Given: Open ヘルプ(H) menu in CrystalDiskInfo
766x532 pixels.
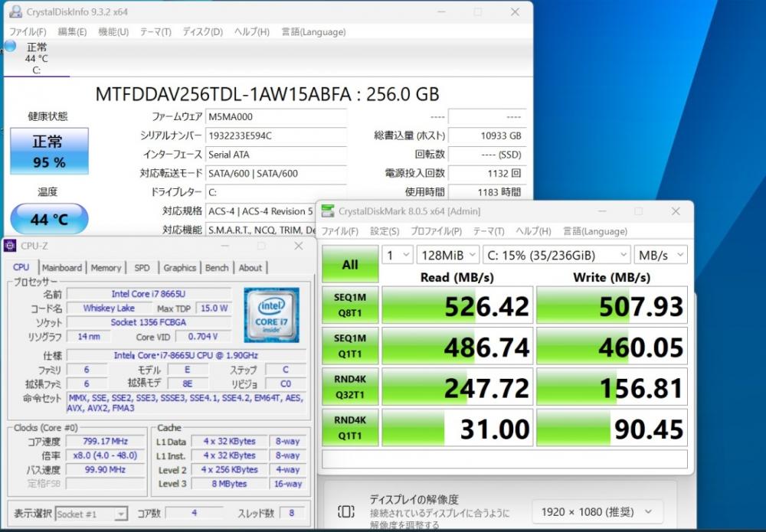Looking at the screenshot, I should 252,31.
